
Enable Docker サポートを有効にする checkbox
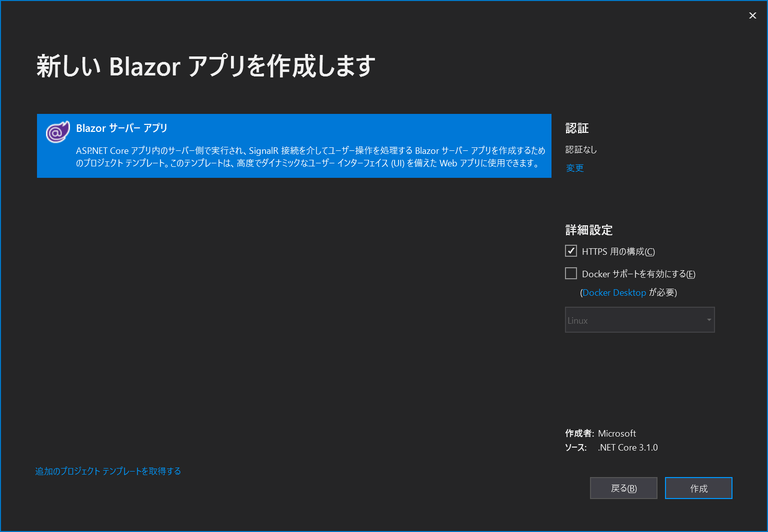point(571,273)
